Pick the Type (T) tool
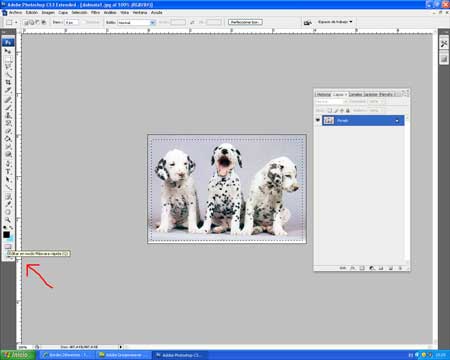 [x=8, y=172]
